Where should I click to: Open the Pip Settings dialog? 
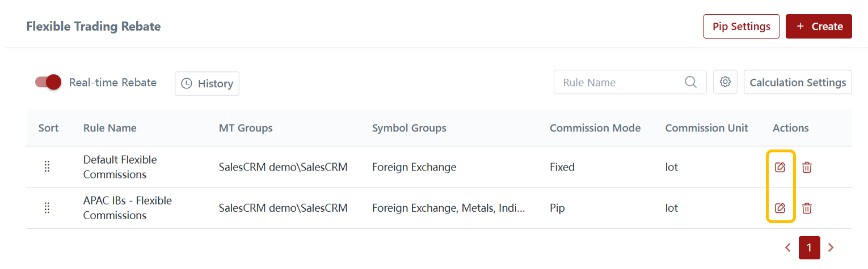pos(741,27)
